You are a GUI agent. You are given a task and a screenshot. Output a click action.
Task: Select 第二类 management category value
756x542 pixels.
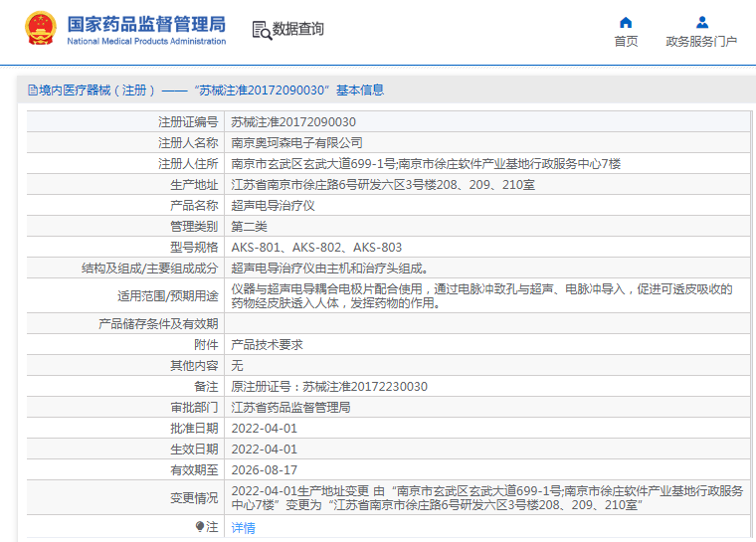pyautogui.click(x=250, y=226)
